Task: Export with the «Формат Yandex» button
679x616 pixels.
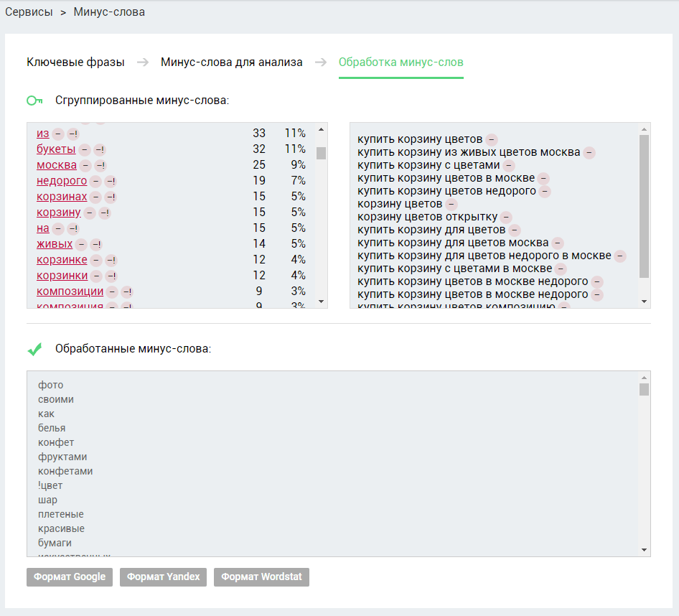Action: click(x=163, y=577)
